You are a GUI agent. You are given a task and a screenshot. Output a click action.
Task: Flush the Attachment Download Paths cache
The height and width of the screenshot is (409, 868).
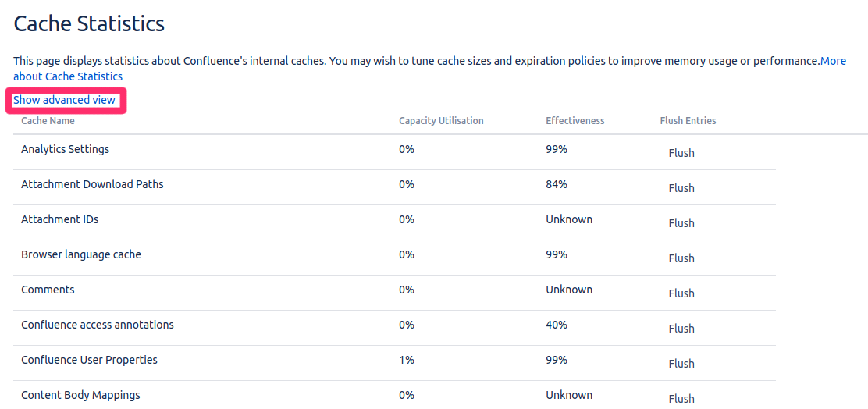[x=681, y=188]
